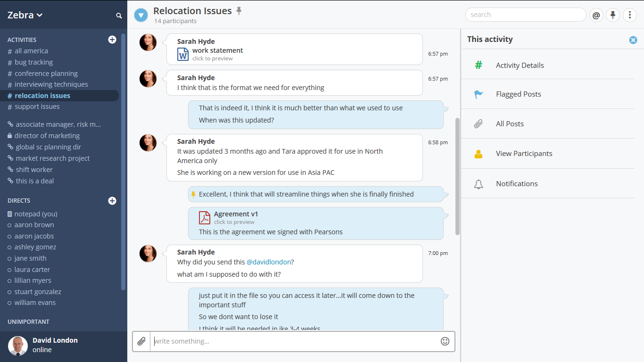Click the yellow person participants icon

[479, 154]
